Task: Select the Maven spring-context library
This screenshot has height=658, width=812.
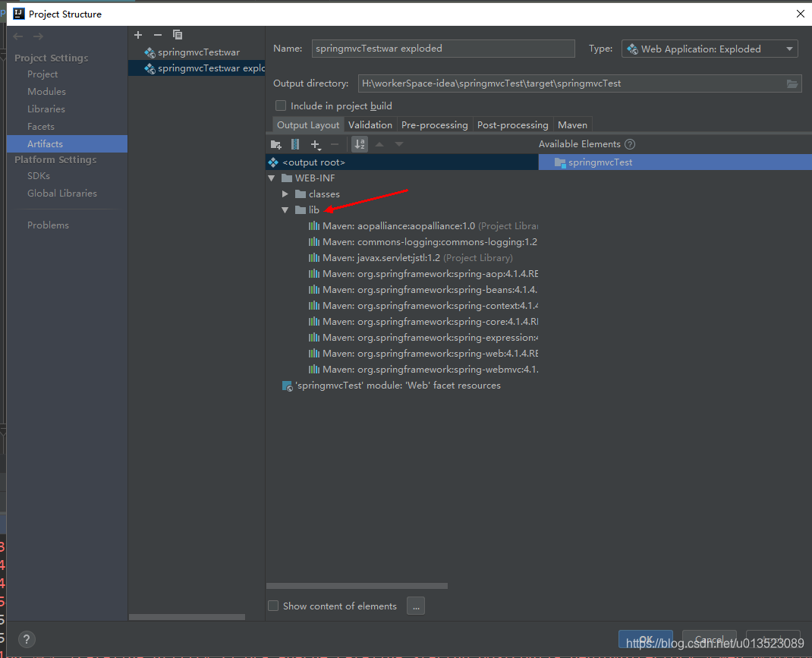Action: [423, 306]
